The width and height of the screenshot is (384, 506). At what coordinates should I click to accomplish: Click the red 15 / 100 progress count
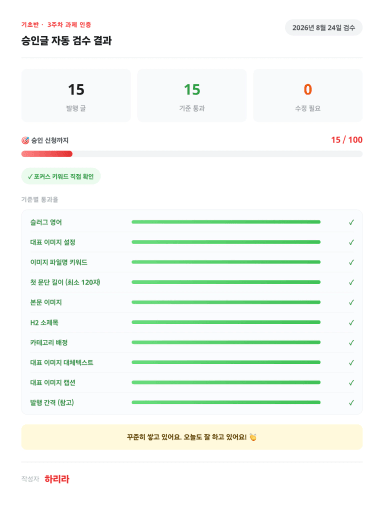coord(347,140)
